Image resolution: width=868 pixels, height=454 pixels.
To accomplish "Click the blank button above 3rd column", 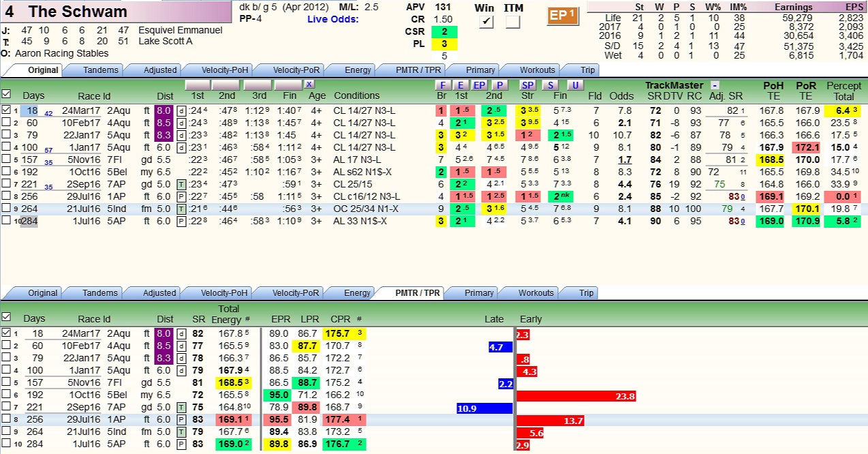I will point(257,85).
